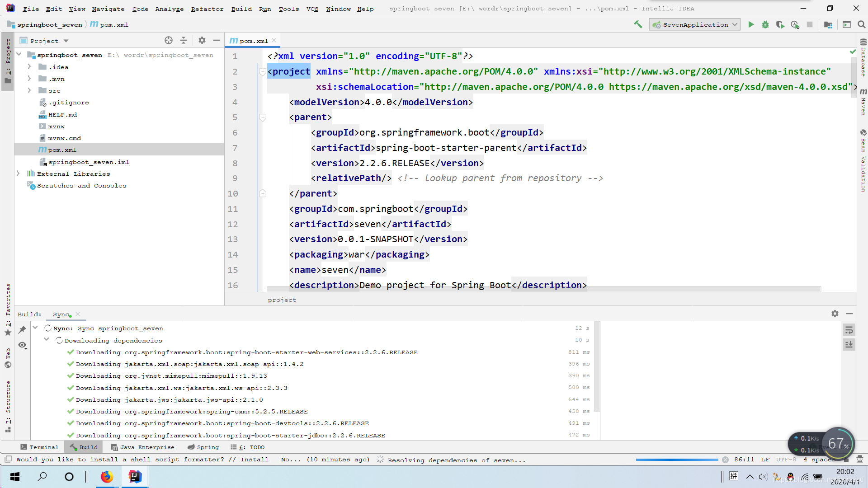Open the Favorites tool window
This screenshot has width=868, height=488.
pos(8,310)
